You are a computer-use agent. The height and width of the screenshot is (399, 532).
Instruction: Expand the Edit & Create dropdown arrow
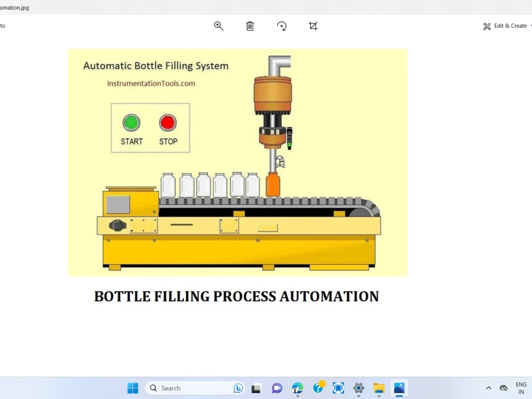[530, 26]
